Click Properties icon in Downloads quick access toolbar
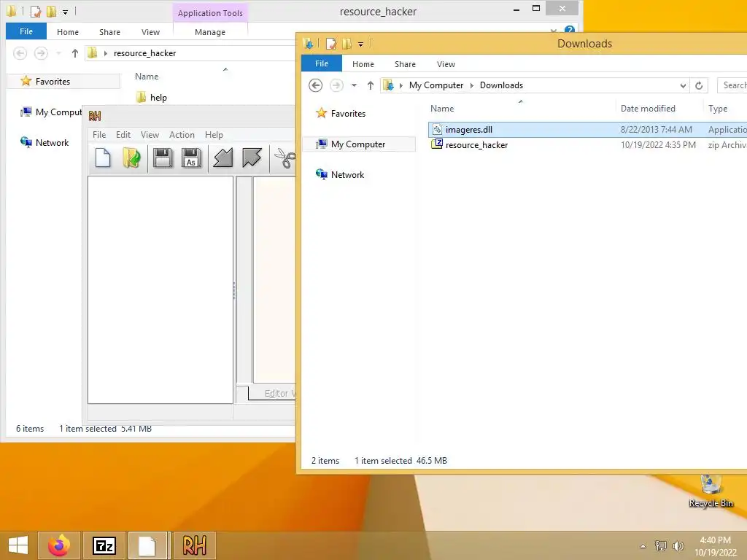This screenshot has height=560, width=747. [x=330, y=44]
